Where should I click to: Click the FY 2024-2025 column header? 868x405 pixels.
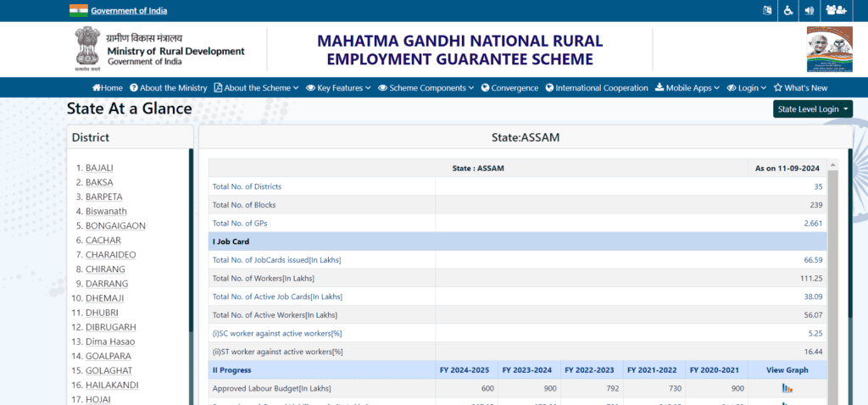click(467, 369)
